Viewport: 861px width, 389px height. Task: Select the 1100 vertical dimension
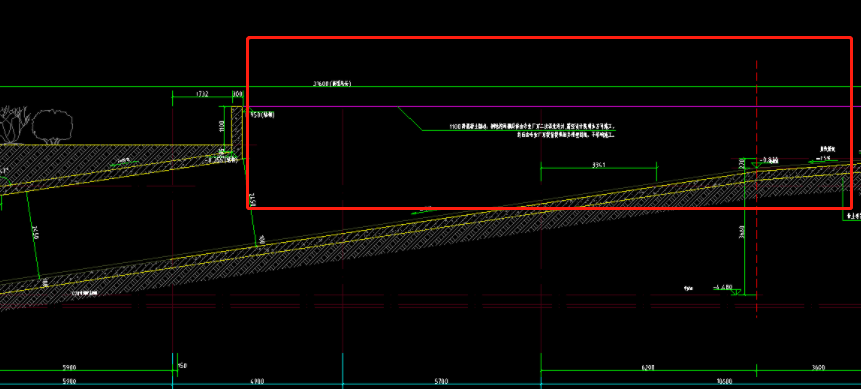223,125
